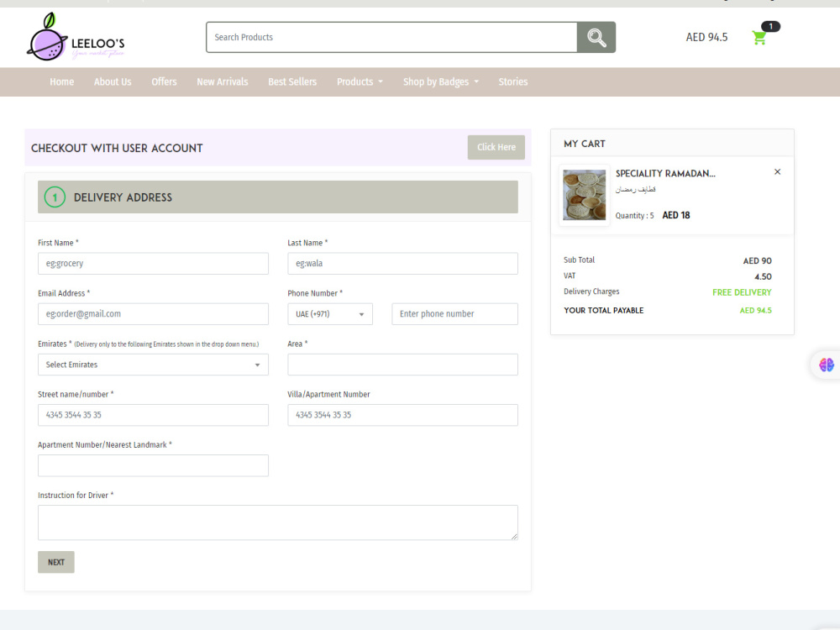Click the Villa/Apartment Number field
This screenshot has width=840, height=630.
point(403,415)
